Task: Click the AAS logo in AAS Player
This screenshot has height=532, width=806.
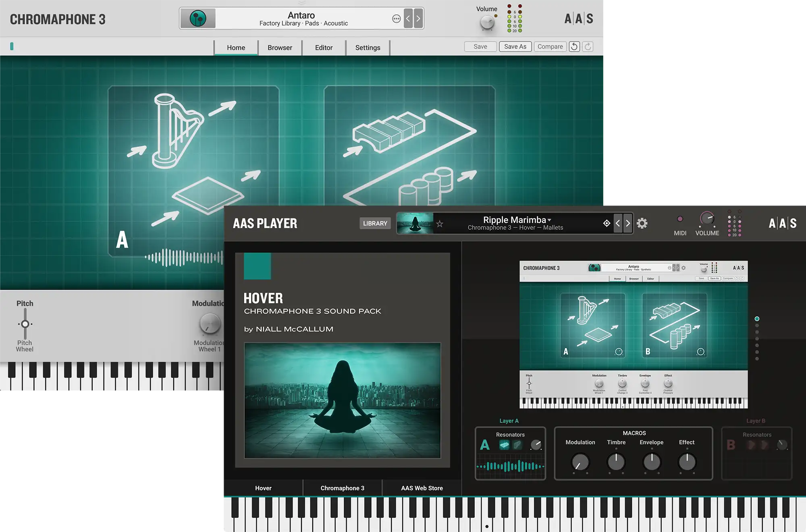Action: point(782,223)
